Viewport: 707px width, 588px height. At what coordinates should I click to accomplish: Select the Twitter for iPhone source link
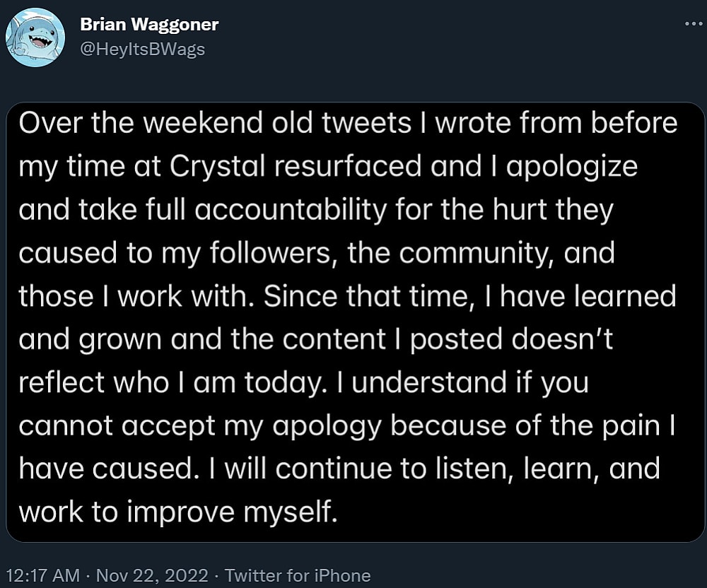296,575
